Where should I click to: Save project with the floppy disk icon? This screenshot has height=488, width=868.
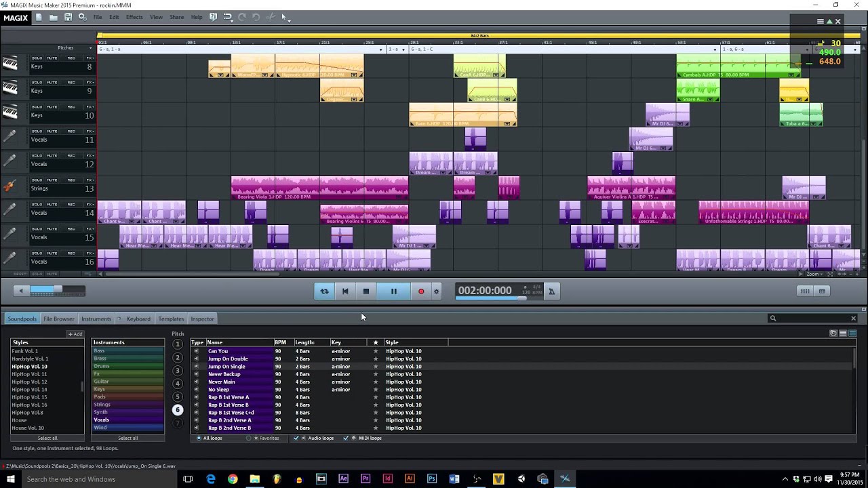coord(68,17)
